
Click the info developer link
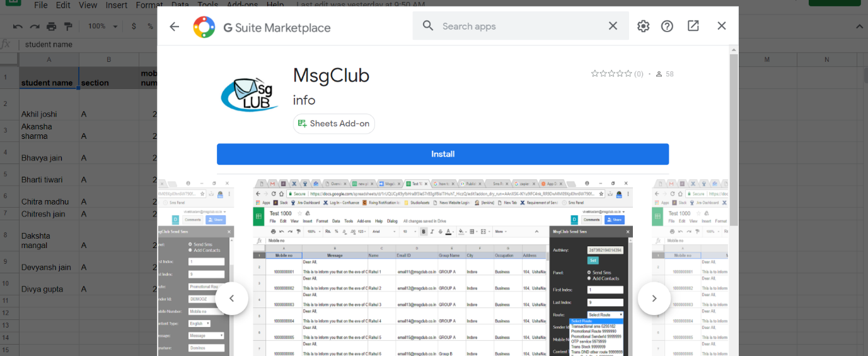click(x=304, y=100)
